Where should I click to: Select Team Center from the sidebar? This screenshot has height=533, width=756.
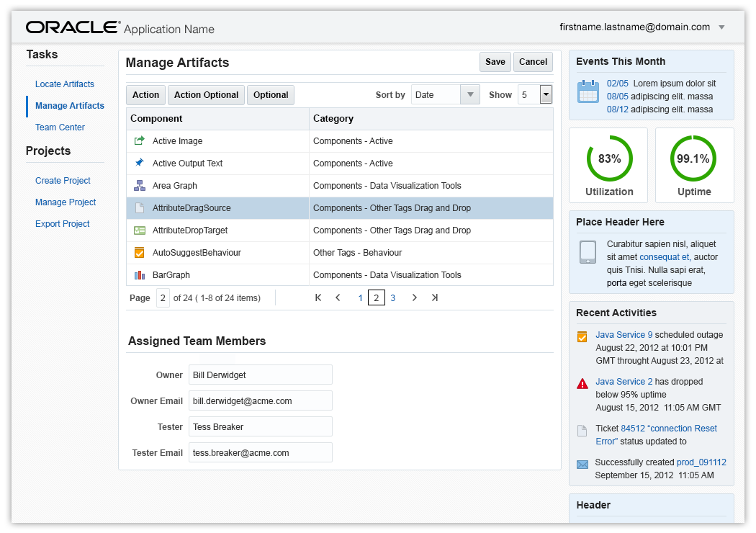tap(60, 127)
